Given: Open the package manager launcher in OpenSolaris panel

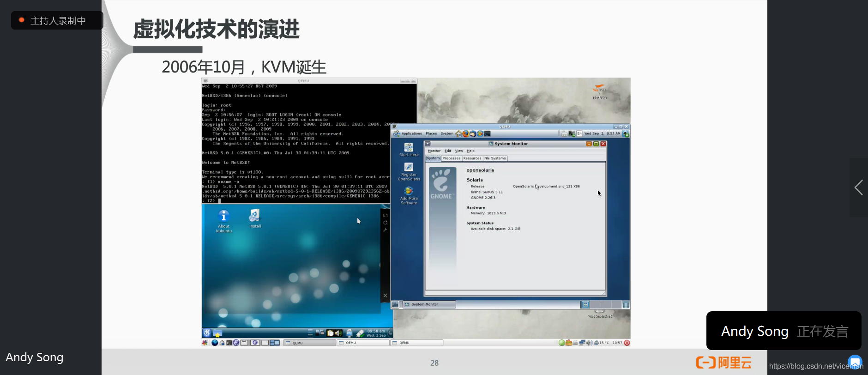Looking at the screenshot, I should pyautogui.click(x=480, y=134).
